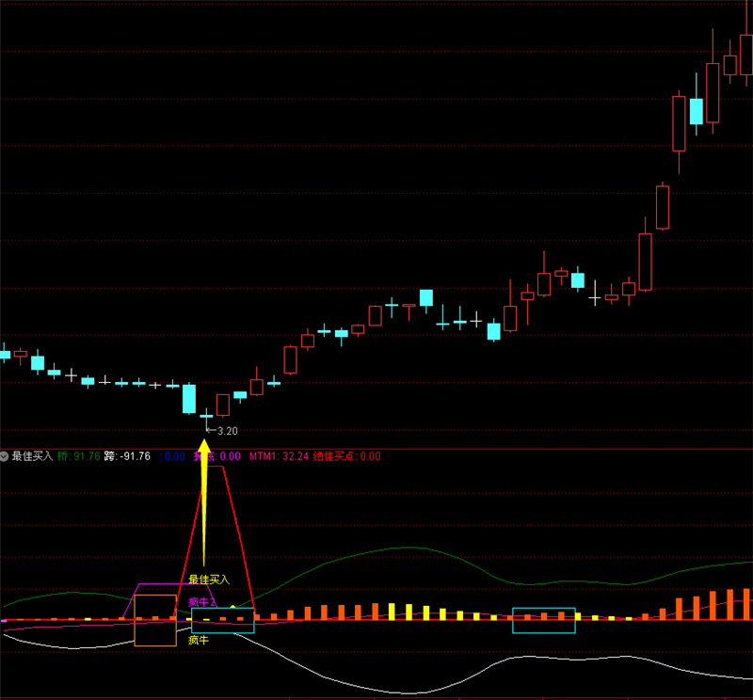Select the MTM1: 32.24 readout
This screenshot has height=700, width=753.
[279, 456]
